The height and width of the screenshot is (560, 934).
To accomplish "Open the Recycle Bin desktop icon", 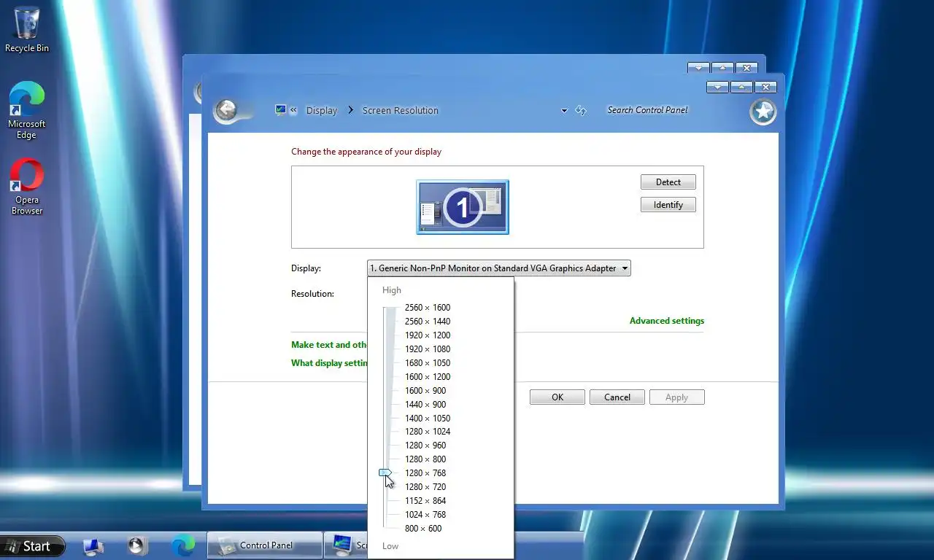I will coord(27,30).
